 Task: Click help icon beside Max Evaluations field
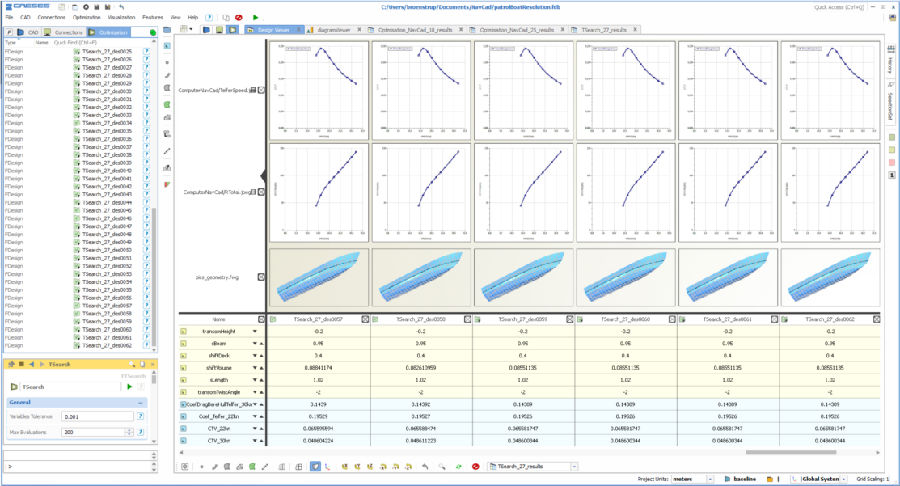pyautogui.click(x=141, y=432)
